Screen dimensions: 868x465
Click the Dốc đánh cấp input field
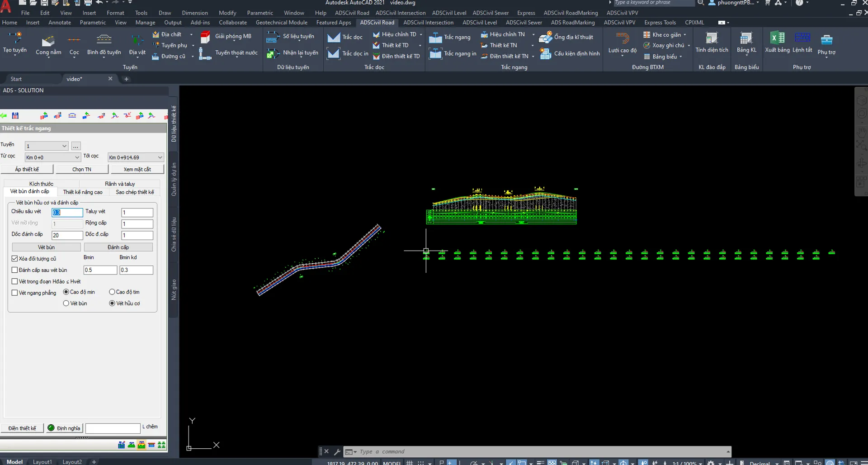click(67, 235)
